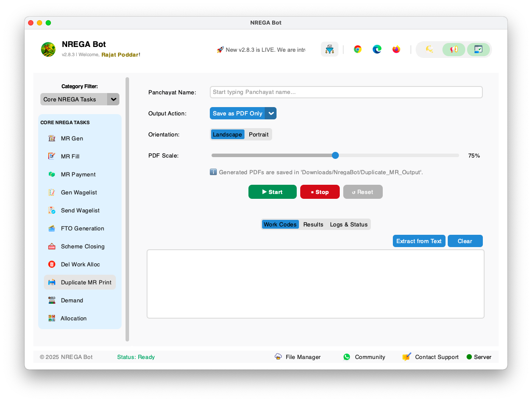Select Duplicate MR Print task

(80, 282)
